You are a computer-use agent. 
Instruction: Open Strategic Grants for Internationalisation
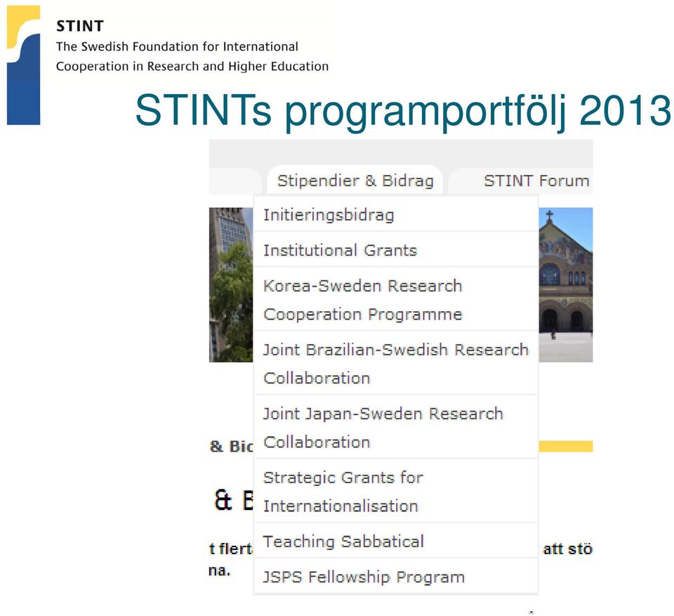tap(396, 491)
